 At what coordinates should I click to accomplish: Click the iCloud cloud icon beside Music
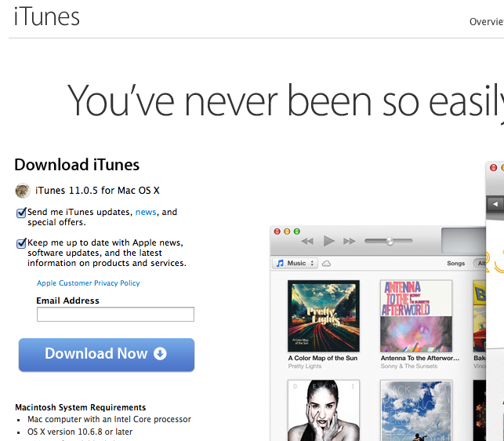pyautogui.click(x=327, y=264)
